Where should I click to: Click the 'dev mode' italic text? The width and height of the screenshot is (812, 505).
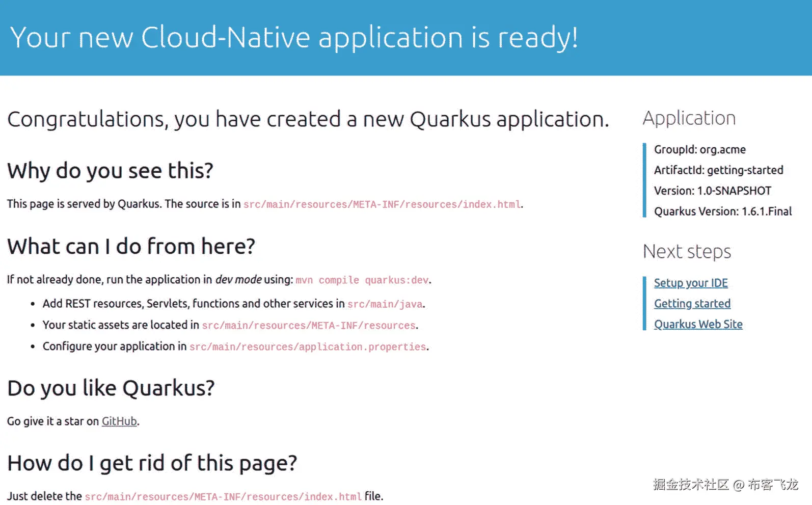(x=238, y=280)
